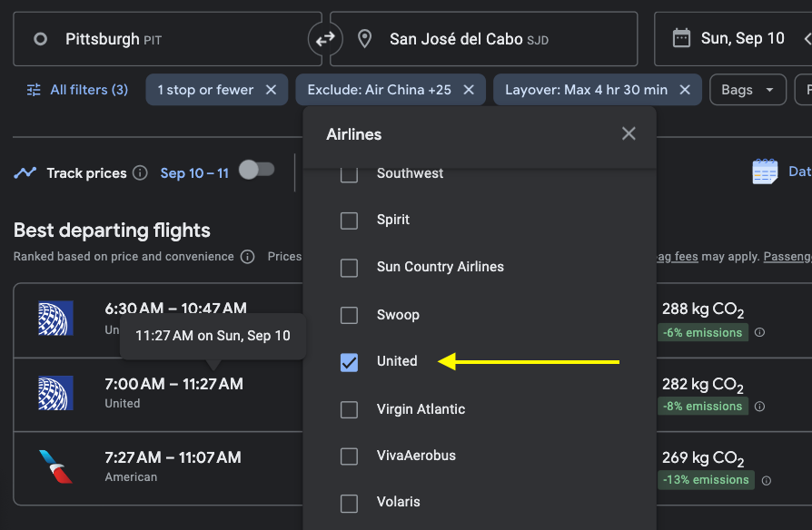This screenshot has height=530, width=812.
Task: Click the destination map pin icon
Action: pyautogui.click(x=364, y=39)
